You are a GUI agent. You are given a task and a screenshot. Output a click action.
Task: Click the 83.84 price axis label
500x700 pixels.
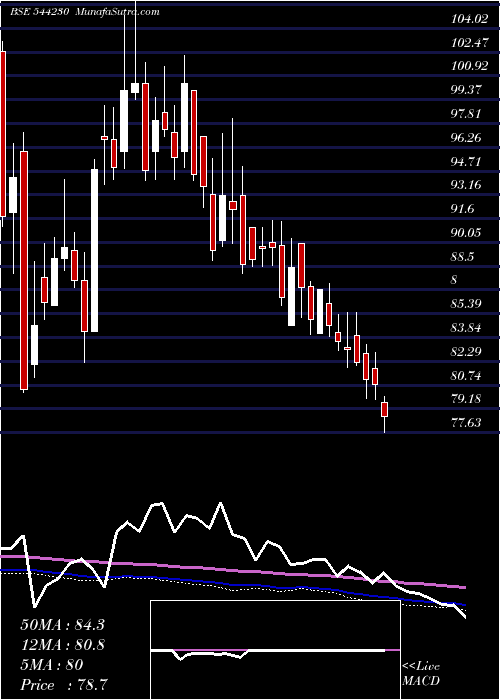(468, 329)
